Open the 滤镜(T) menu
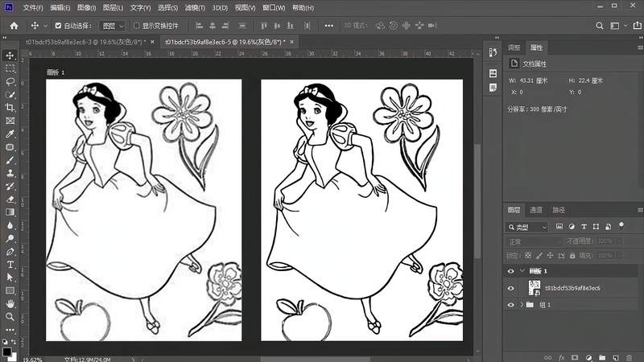Image resolution: width=644 pixels, height=362 pixels. 195,8
